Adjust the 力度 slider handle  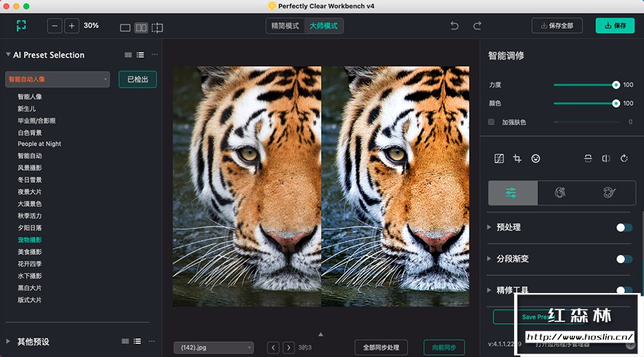[x=616, y=85]
